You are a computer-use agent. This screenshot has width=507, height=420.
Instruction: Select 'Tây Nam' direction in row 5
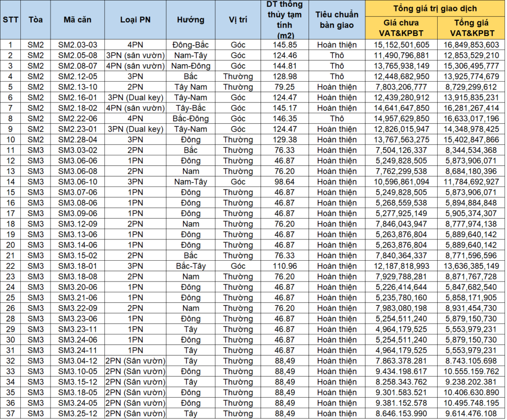tap(191, 87)
